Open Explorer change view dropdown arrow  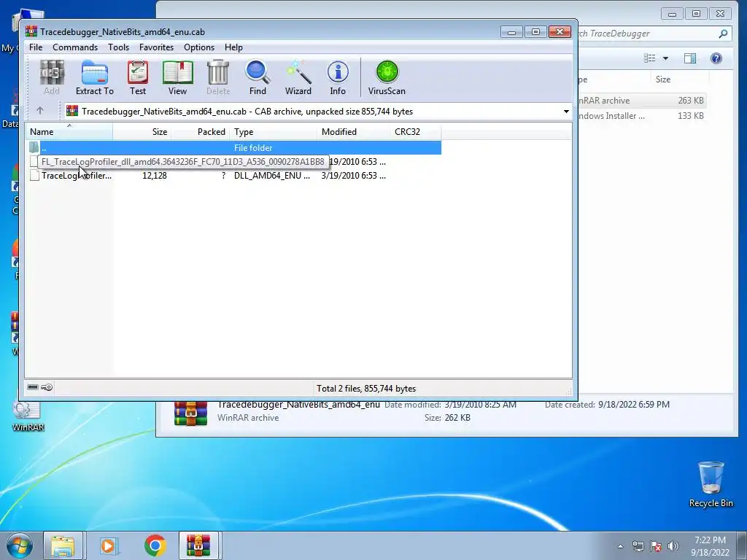point(665,58)
